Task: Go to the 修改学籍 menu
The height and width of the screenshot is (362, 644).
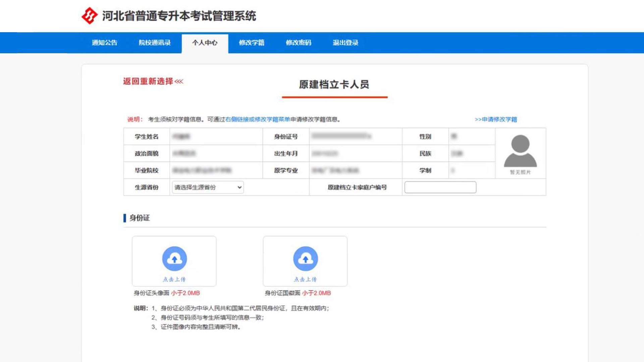Action: coord(252,43)
